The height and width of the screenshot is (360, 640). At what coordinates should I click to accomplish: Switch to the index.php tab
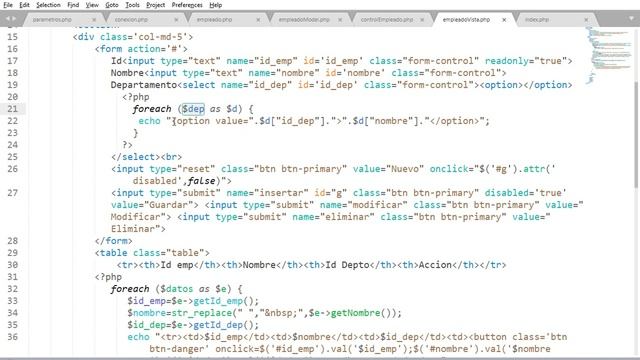point(537,20)
